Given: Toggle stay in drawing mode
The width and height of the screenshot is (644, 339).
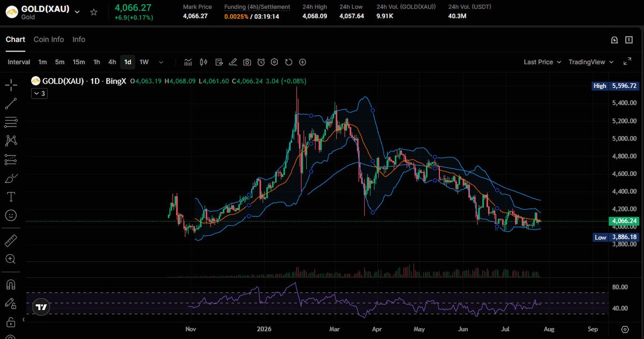Looking at the screenshot, I should [x=11, y=304].
